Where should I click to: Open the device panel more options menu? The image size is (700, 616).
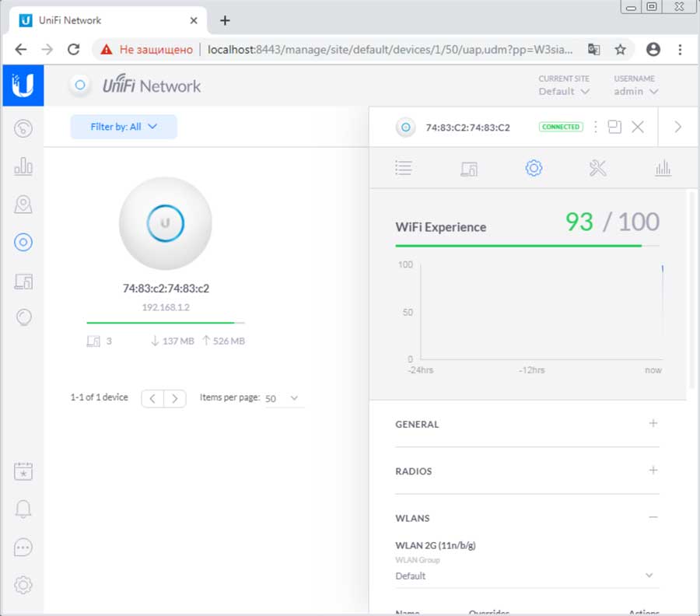pos(596,127)
